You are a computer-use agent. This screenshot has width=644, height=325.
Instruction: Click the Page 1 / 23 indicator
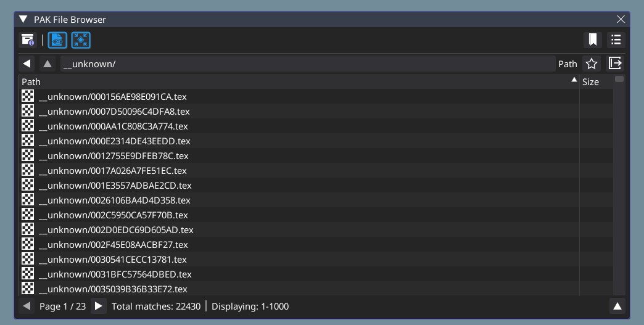(x=62, y=306)
